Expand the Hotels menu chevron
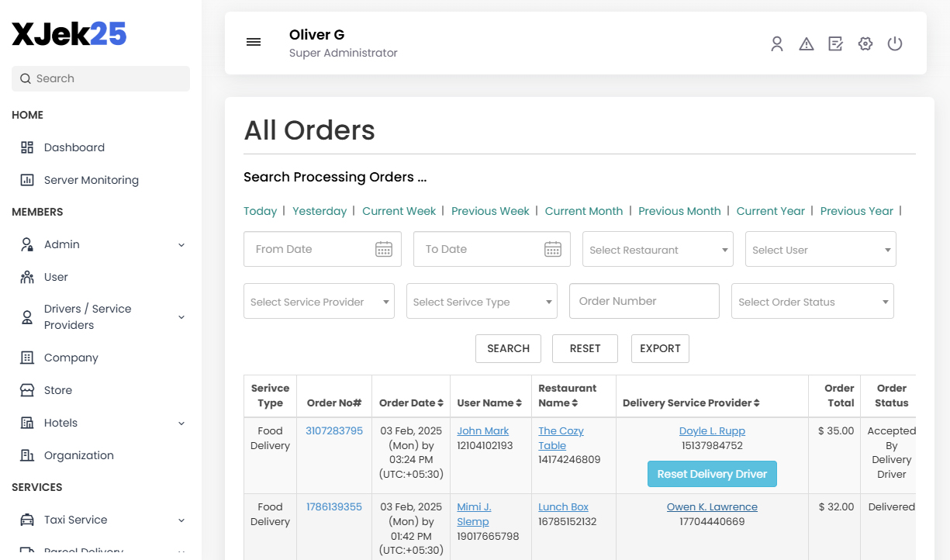Screen dimensions: 950x560 click(x=181, y=423)
